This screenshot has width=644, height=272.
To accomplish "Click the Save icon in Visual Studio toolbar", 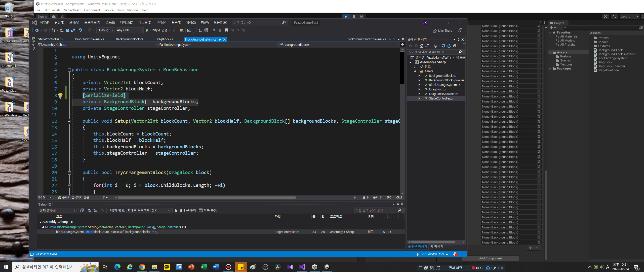I will 67,30.
